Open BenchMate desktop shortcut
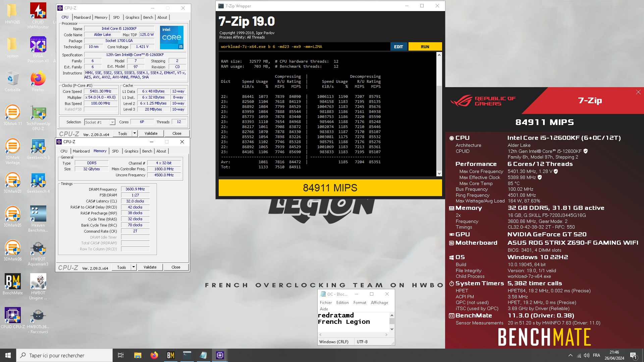Image resolution: width=644 pixels, height=362 pixels. 12,284
